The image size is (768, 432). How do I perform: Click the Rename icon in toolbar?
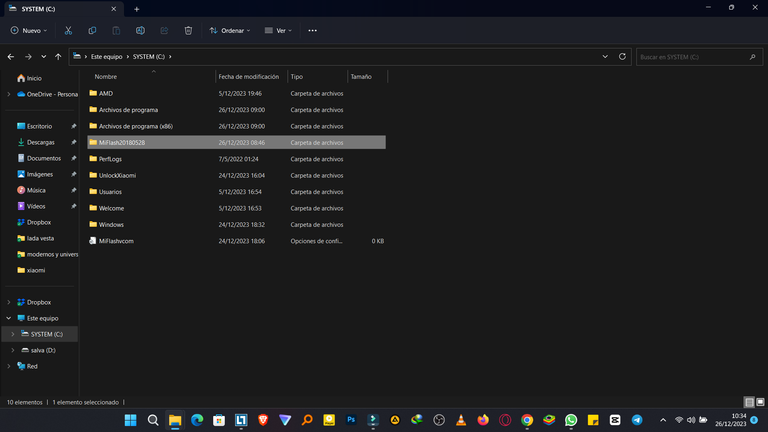[140, 31]
